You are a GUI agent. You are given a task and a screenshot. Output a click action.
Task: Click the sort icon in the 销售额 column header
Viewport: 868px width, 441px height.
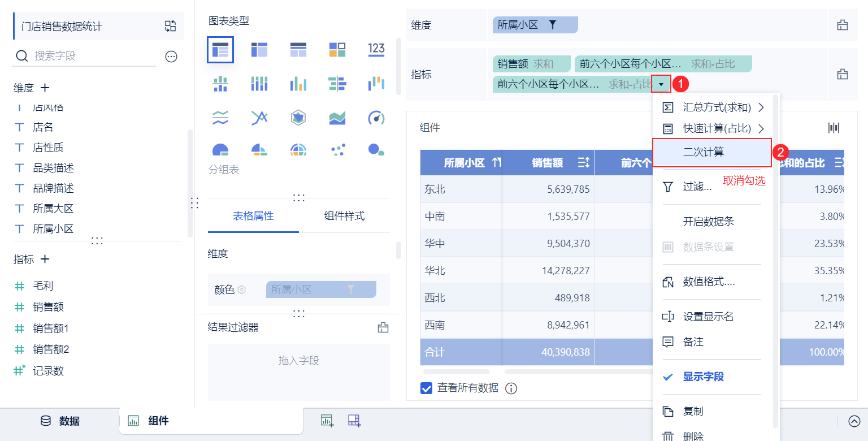click(x=584, y=163)
